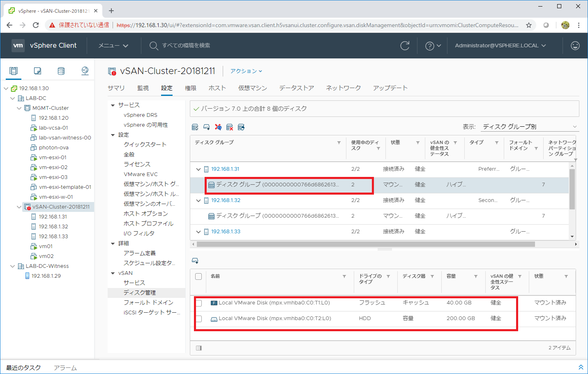588x374 pixels.
Task: Select vSphere DRS in the settings menu
Action: (x=141, y=115)
